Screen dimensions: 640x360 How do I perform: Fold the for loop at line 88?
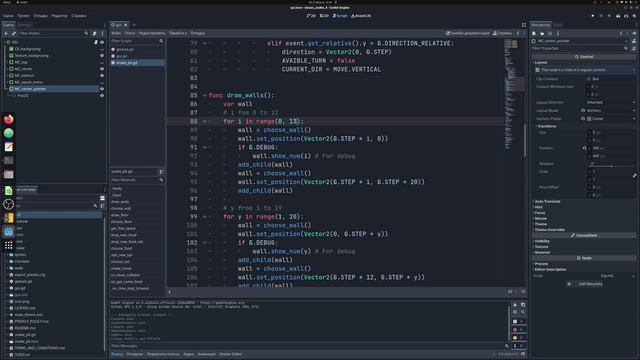204,121
